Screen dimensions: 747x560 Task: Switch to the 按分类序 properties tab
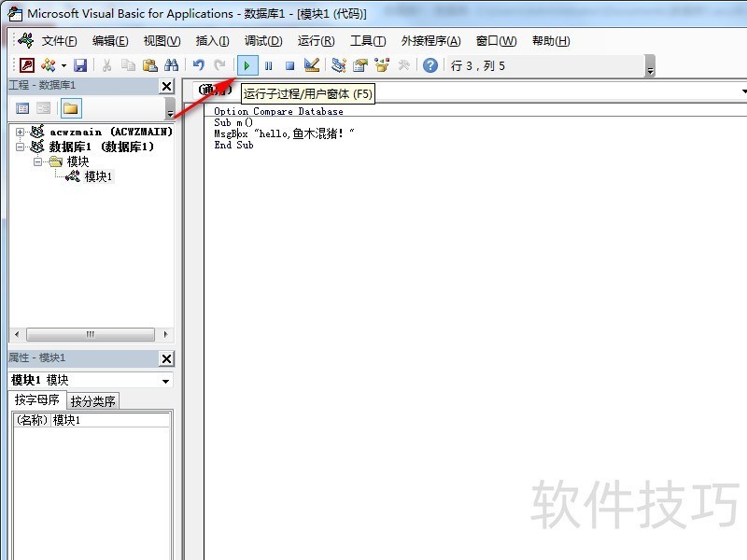click(x=93, y=401)
